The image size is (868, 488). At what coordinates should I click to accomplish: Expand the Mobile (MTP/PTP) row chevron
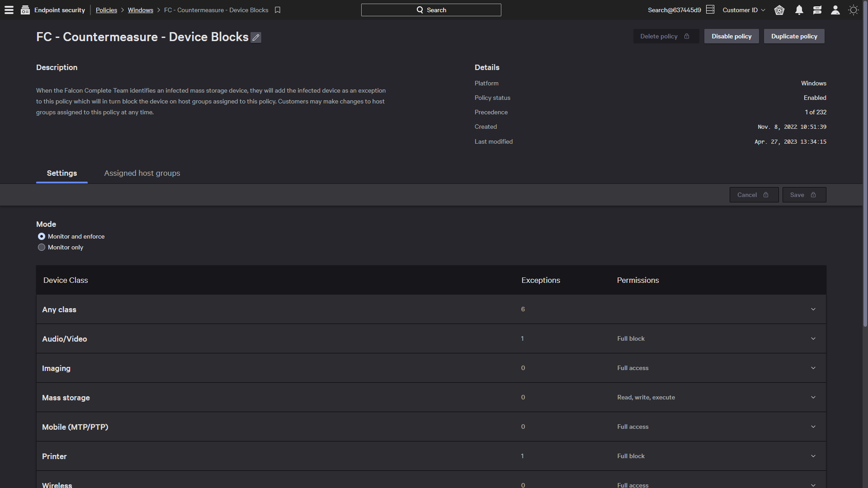click(x=813, y=427)
